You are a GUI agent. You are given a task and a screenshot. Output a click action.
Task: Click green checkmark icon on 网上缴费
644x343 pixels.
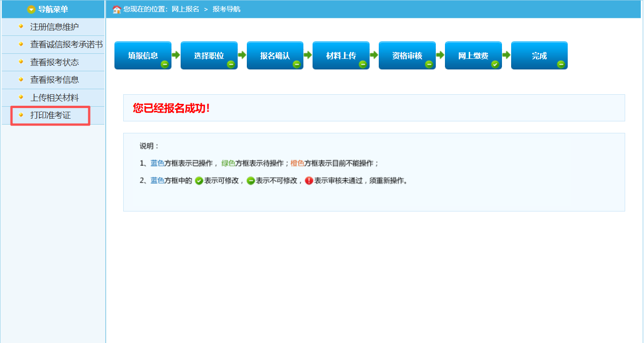click(495, 64)
